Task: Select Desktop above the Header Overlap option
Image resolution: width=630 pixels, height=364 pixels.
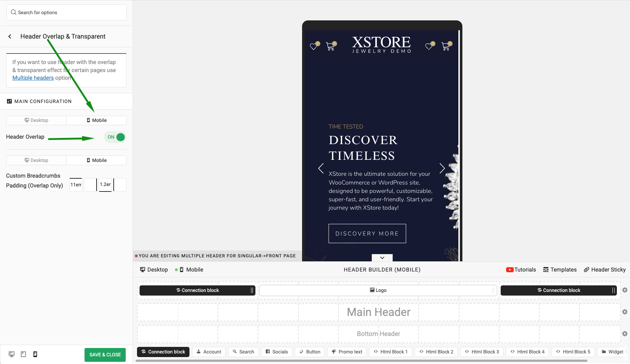Action: 36,120
